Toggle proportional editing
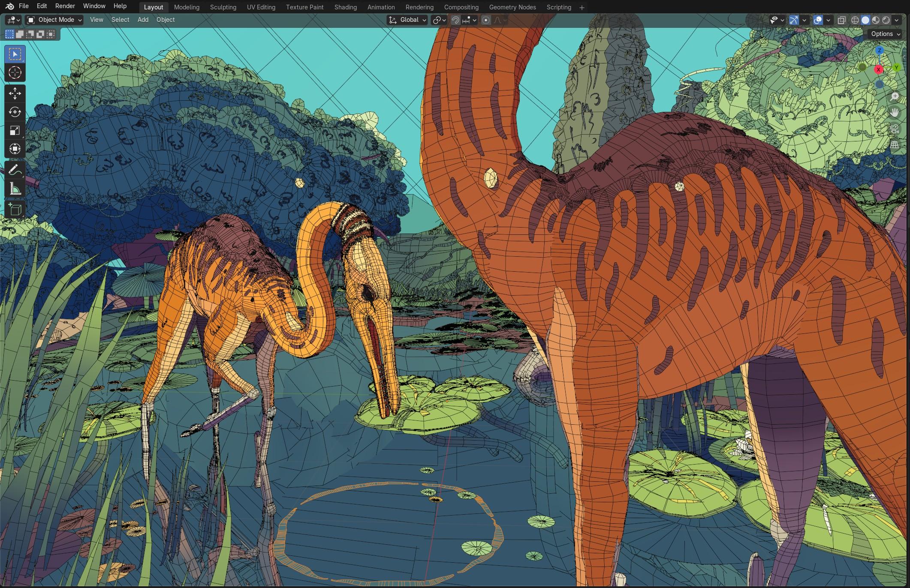 point(486,20)
